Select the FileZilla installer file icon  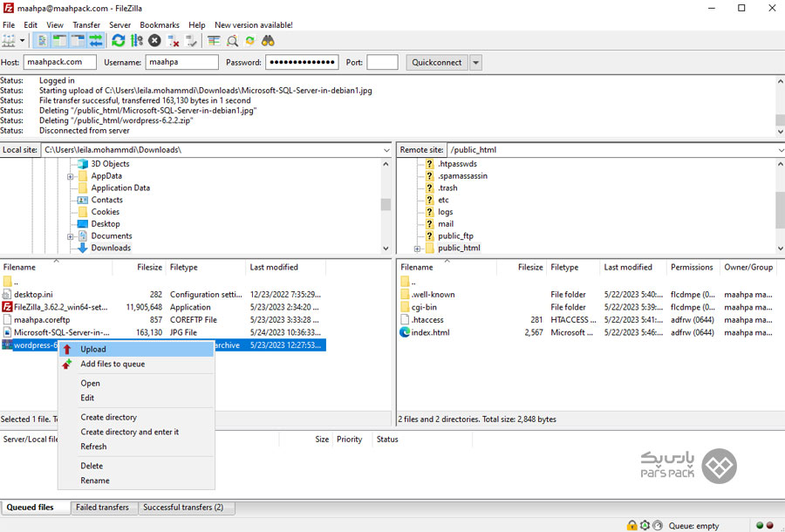click(x=8, y=307)
